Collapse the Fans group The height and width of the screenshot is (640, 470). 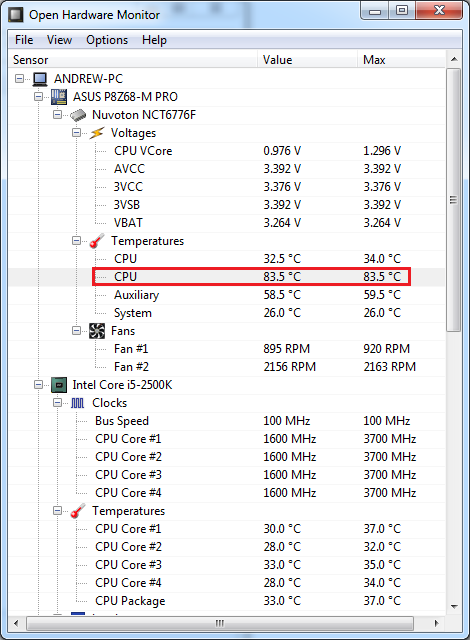tap(76, 331)
